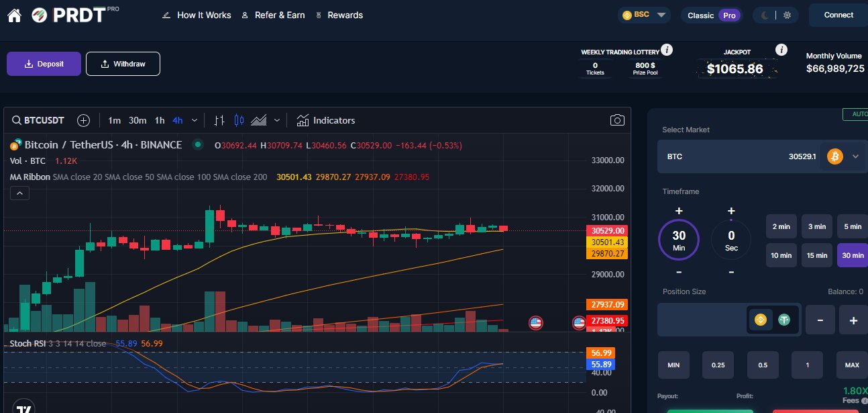Click the Deposit button
This screenshot has width=868, height=413.
(x=44, y=64)
